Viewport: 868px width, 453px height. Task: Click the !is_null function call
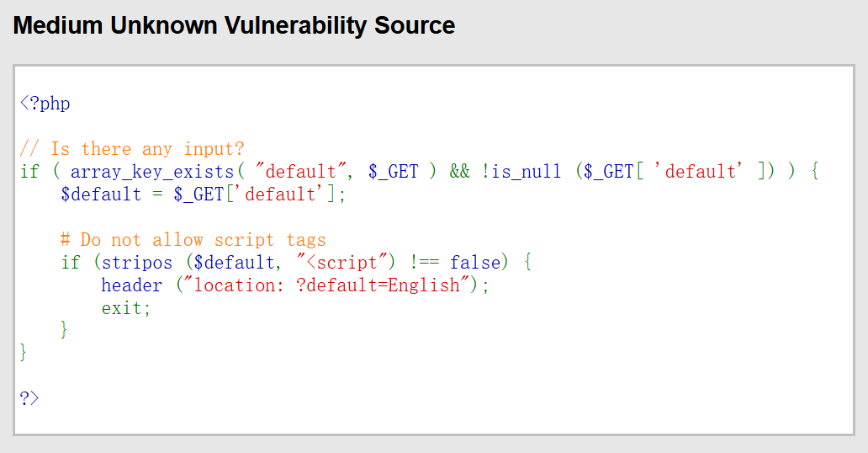click(x=521, y=172)
